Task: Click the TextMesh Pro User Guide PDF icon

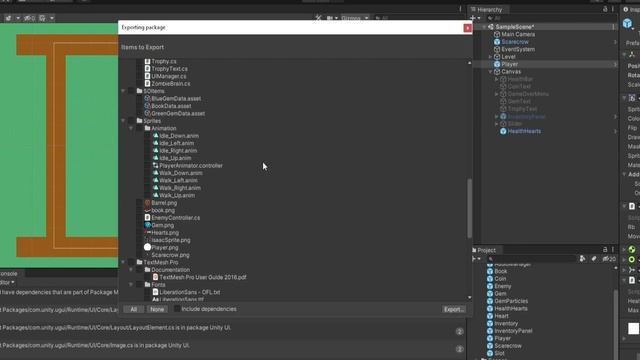Action: (x=156, y=277)
